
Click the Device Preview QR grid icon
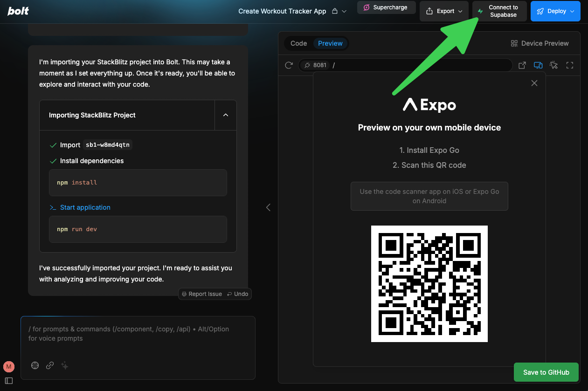(514, 43)
